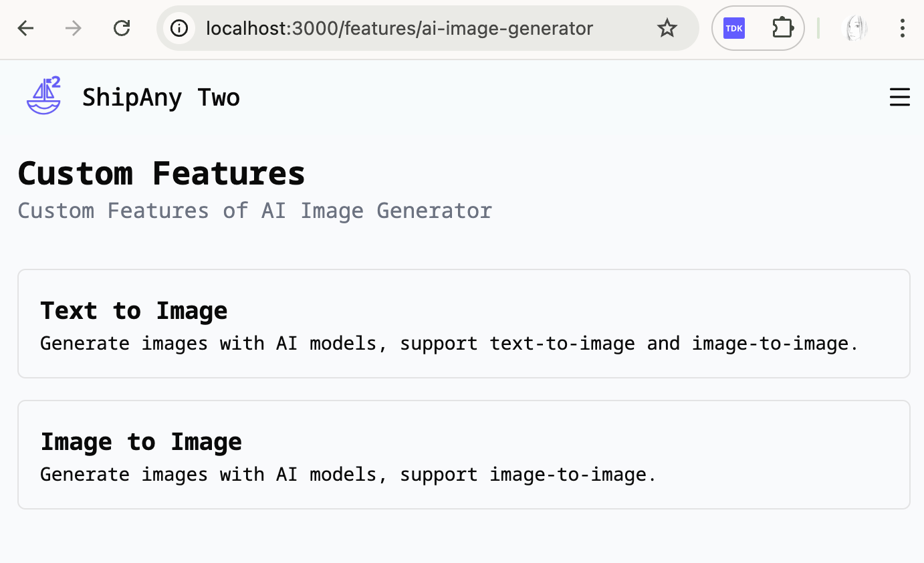
Task: Go back to the previous page
Action: tap(25, 28)
